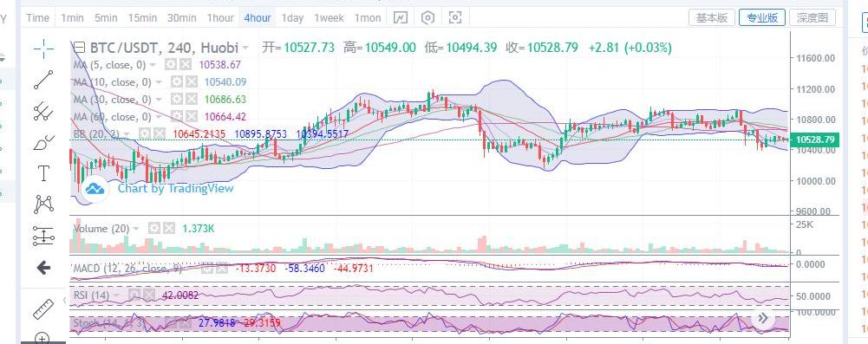The width and height of the screenshot is (868, 344).
Task: Expand the MA (10, close, 0) dropdown arrow
Action: point(159,82)
